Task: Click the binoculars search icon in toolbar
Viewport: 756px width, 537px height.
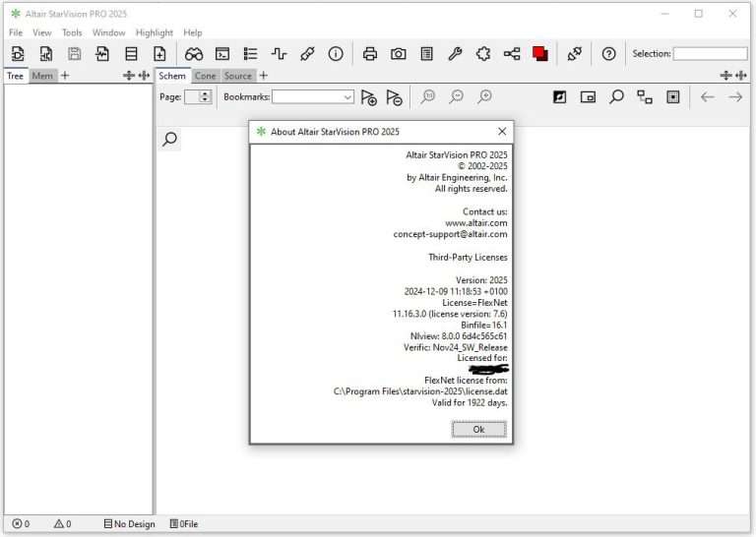Action: 194,54
